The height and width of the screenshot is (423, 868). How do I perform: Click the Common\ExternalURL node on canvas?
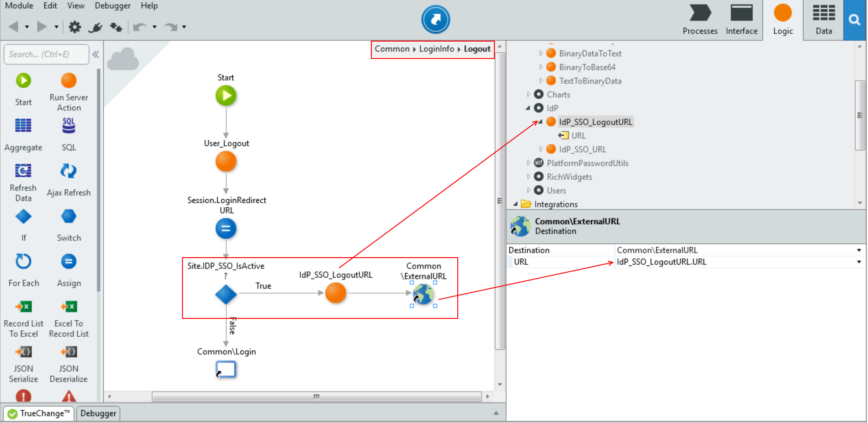[423, 294]
